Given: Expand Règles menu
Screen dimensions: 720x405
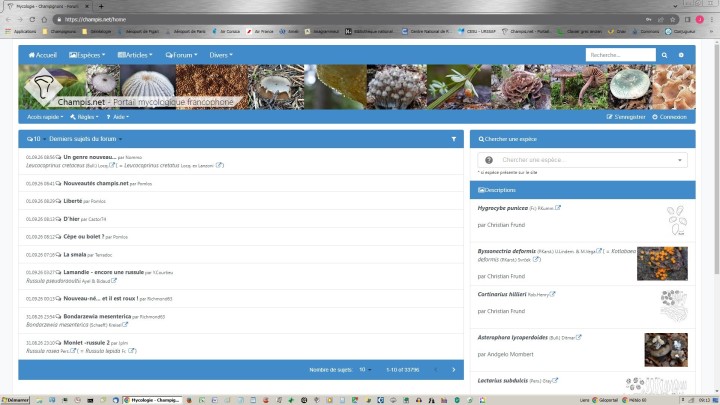Looking at the screenshot, I should (x=84, y=117).
